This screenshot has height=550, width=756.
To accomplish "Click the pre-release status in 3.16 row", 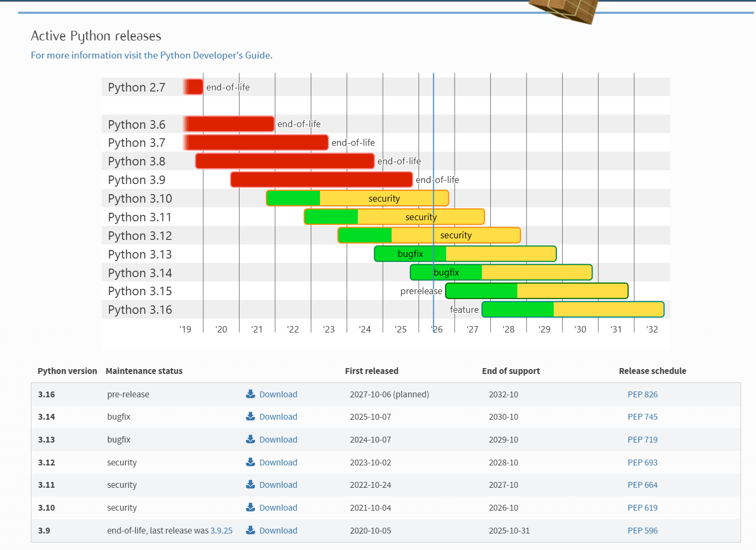I will (128, 394).
